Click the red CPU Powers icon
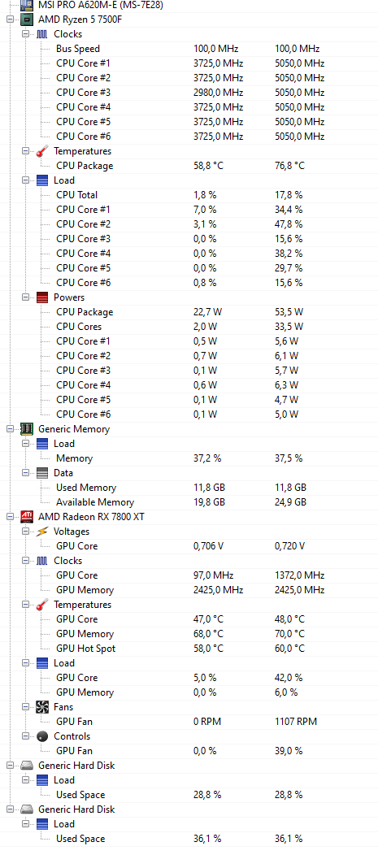The width and height of the screenshot is (378, 868). 42,297
